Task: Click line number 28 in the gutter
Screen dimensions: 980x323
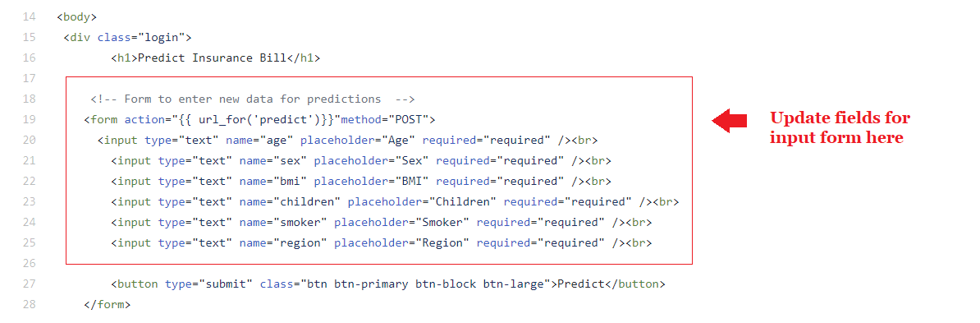Action: pyautogui.click(x=29, y=305)
